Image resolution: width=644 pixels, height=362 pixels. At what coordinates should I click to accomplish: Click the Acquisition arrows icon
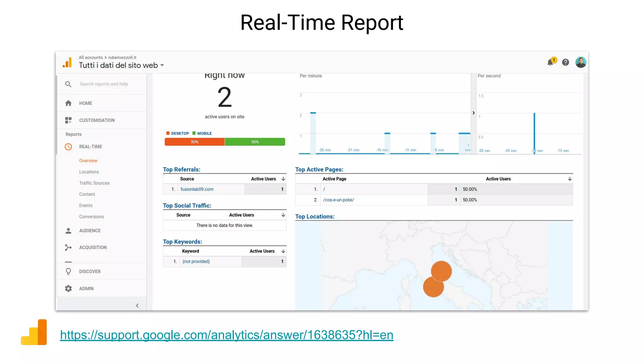pos(68,248)
